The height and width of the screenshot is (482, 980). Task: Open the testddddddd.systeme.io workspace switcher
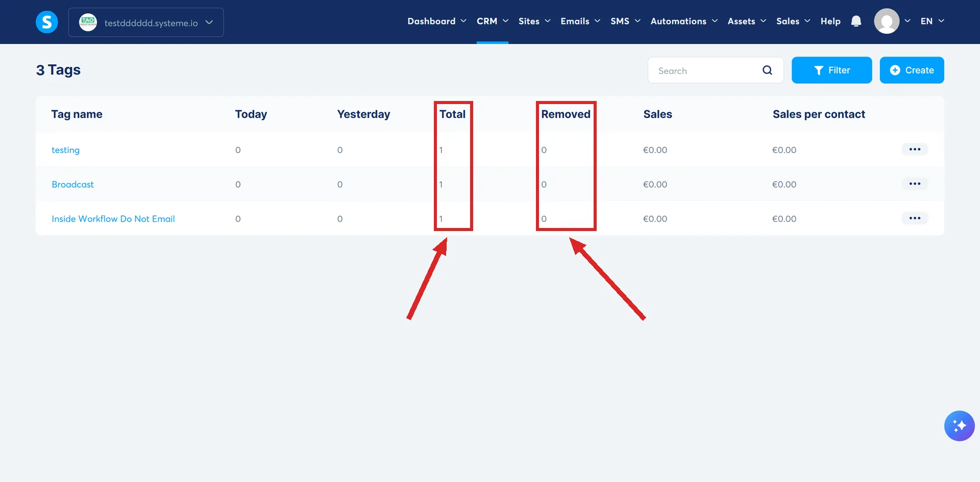click(146, 22)
